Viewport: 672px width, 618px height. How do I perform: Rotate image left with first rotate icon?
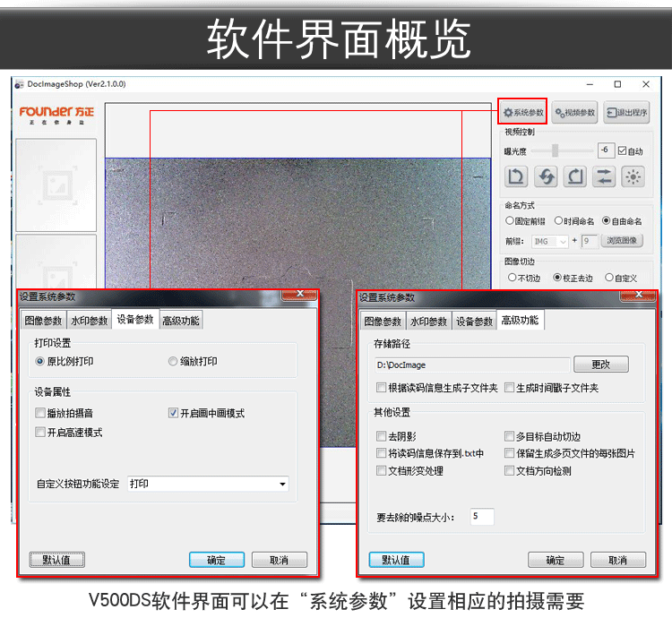516,176
